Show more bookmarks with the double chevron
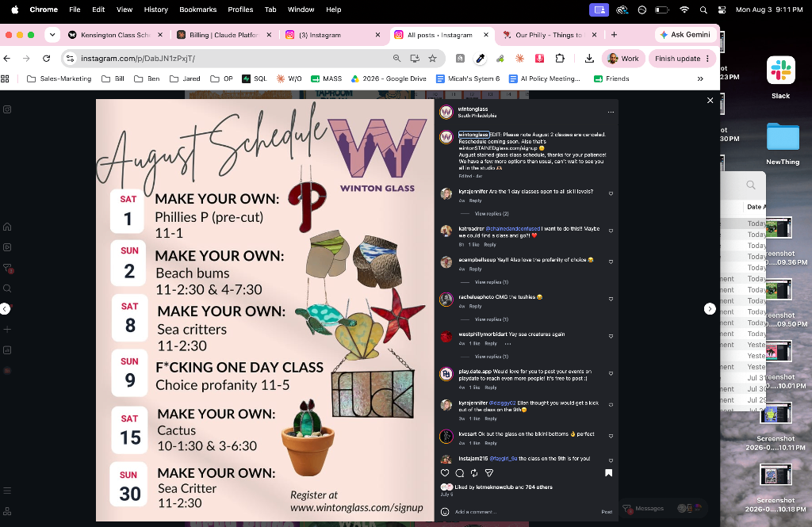812x527 pixels. pos(700,78)
